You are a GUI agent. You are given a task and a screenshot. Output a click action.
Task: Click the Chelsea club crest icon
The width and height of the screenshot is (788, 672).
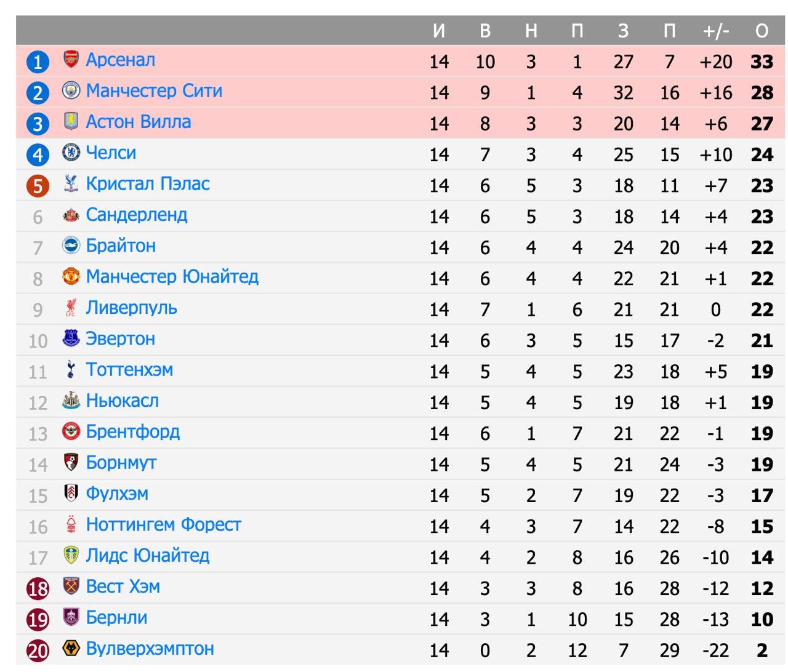pos(71,153)
